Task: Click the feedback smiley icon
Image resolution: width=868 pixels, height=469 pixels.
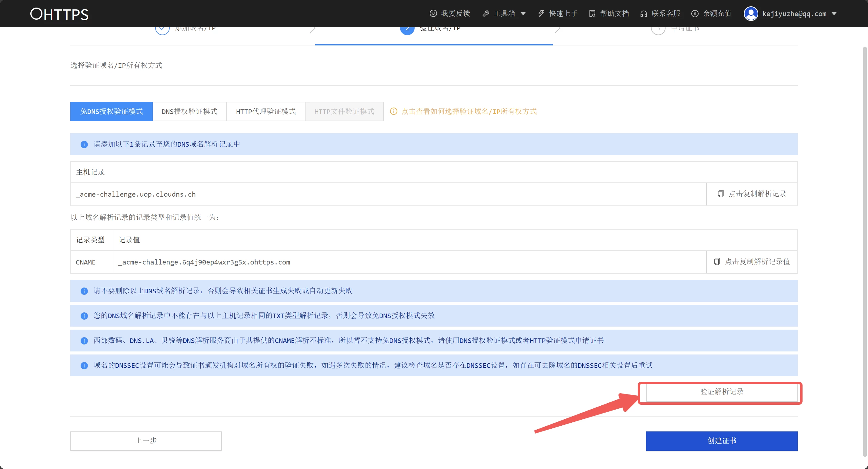Action: coord(433,13)
